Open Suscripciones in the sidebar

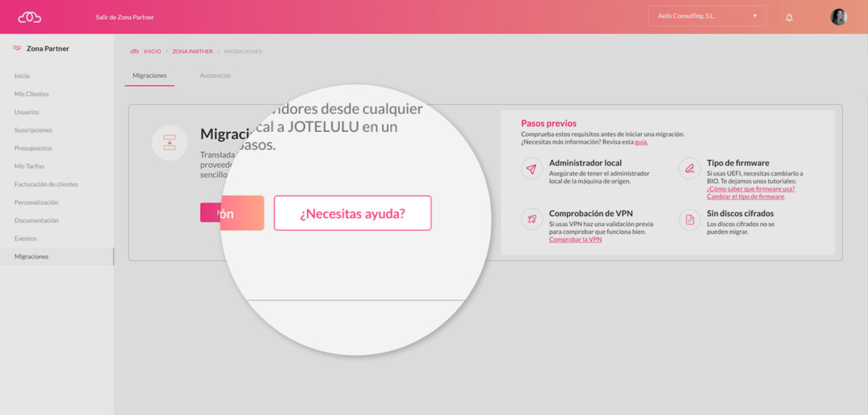pyautogui.click(x=33, y=130)
